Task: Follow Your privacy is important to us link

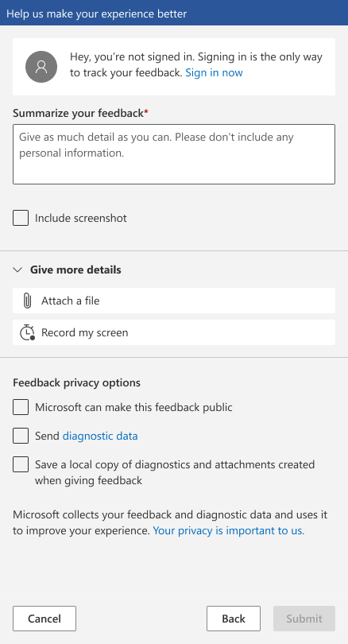Action: (x=229, y=530)
